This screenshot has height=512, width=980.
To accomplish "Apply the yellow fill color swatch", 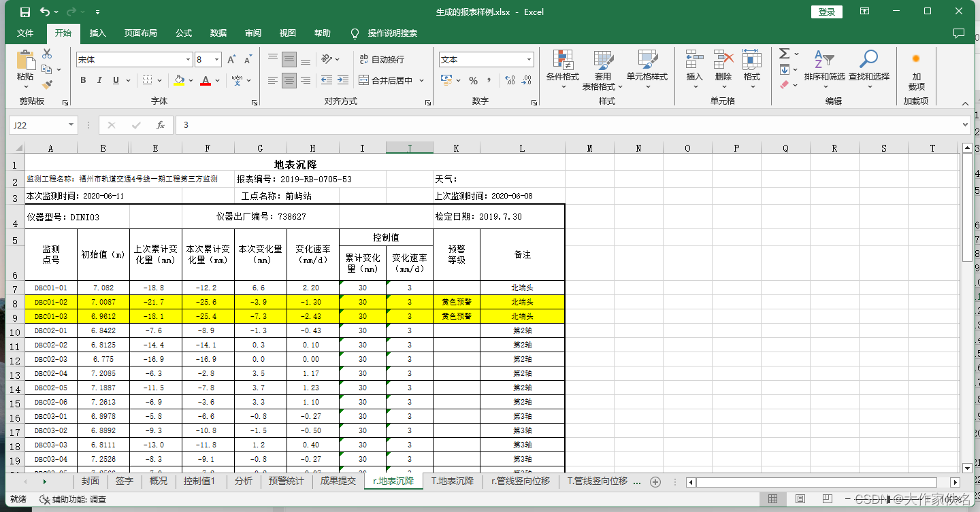I will click(180, 80).
